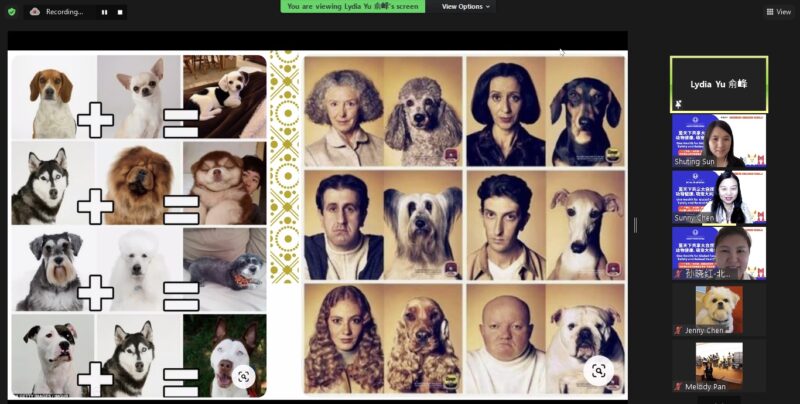This screenshot has width=800, height=404.
Task: Click the cloud recording indicator icon
Action: click(35, 12)
